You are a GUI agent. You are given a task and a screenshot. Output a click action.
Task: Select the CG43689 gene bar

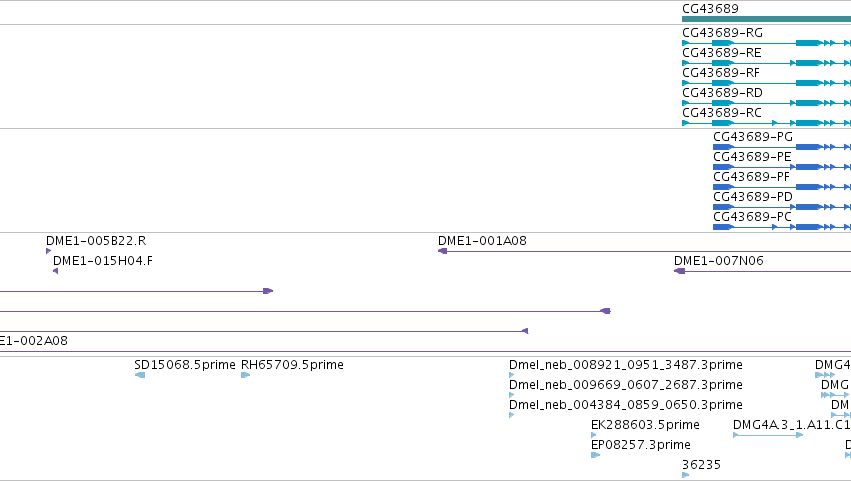pos(766,19)
